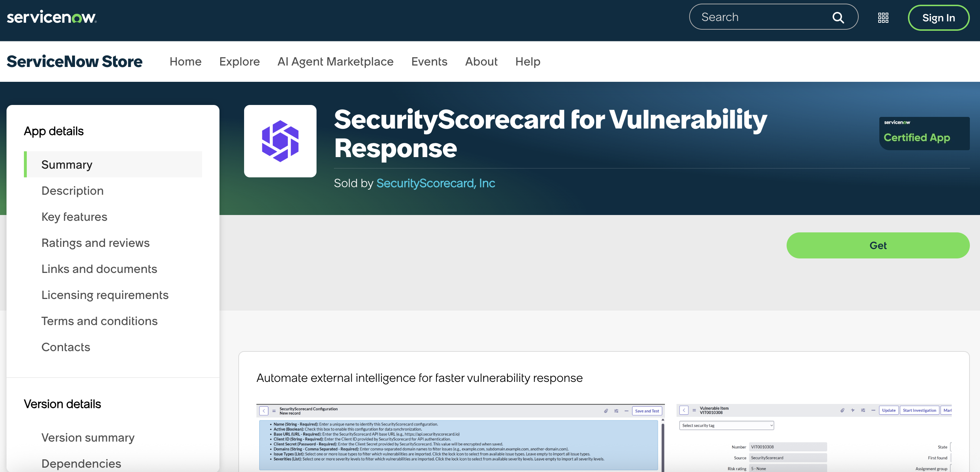Open the Home menu item
The width and height of the screenshot is (980, 472).
click(x=185, y=62)
